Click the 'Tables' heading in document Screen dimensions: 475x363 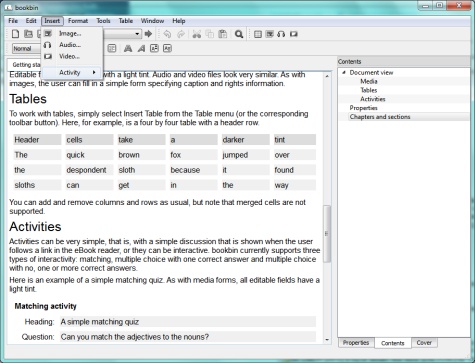(x=28, y=99)
